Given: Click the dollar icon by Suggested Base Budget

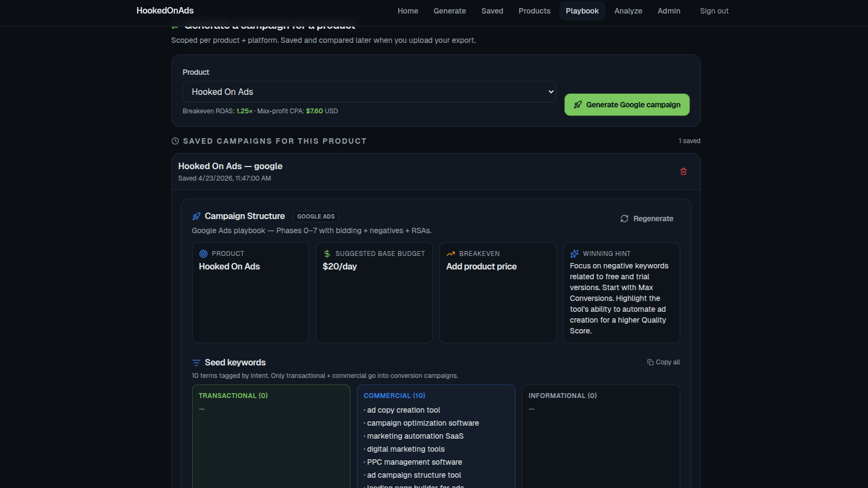Looking at the screenshot, I should click(327, 254).
